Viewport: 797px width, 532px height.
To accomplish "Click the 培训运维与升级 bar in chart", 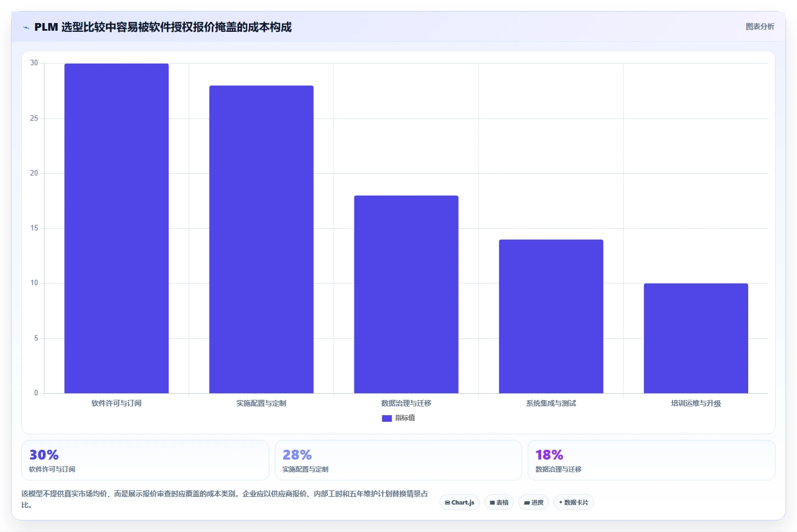I will coord(696,338).
